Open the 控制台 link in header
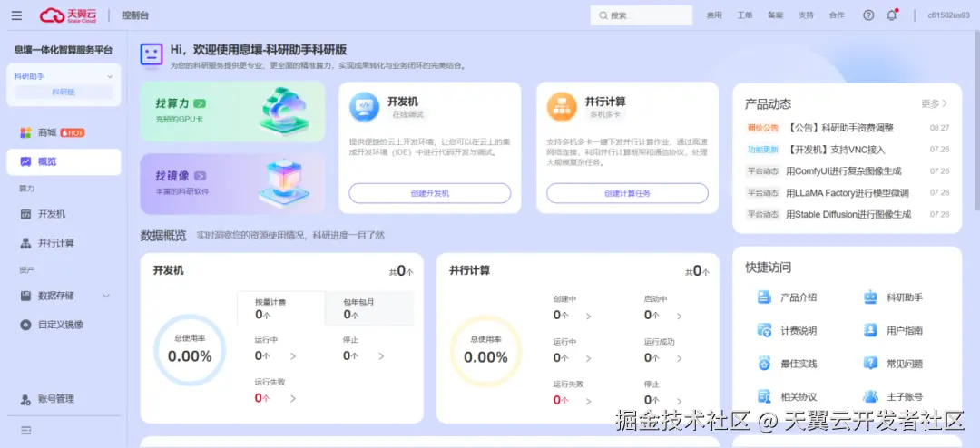Screen dimensions: 980x448 135,15
